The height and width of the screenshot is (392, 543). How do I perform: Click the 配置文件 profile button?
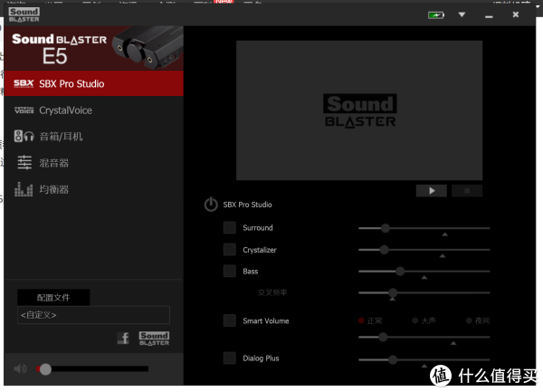click(52, 297)
